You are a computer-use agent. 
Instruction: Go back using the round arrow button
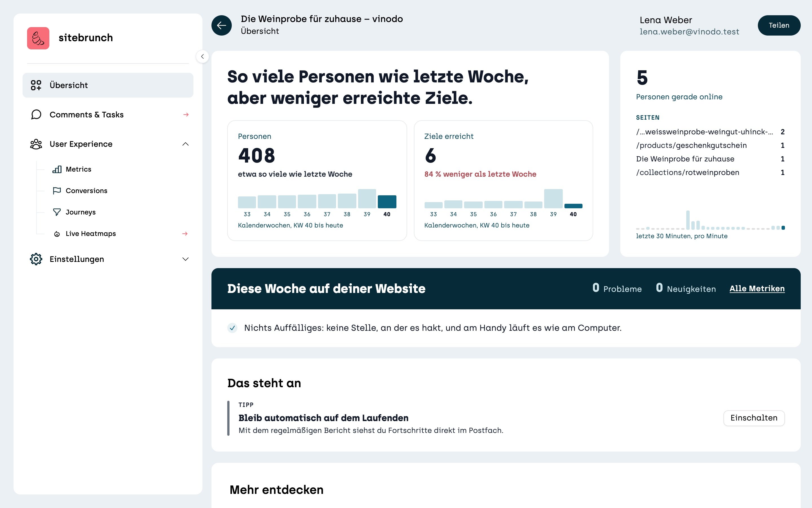pos(221,25)
